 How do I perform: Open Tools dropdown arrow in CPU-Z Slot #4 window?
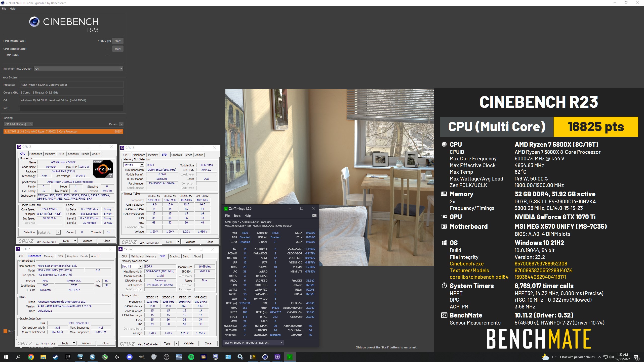(178, 242)
